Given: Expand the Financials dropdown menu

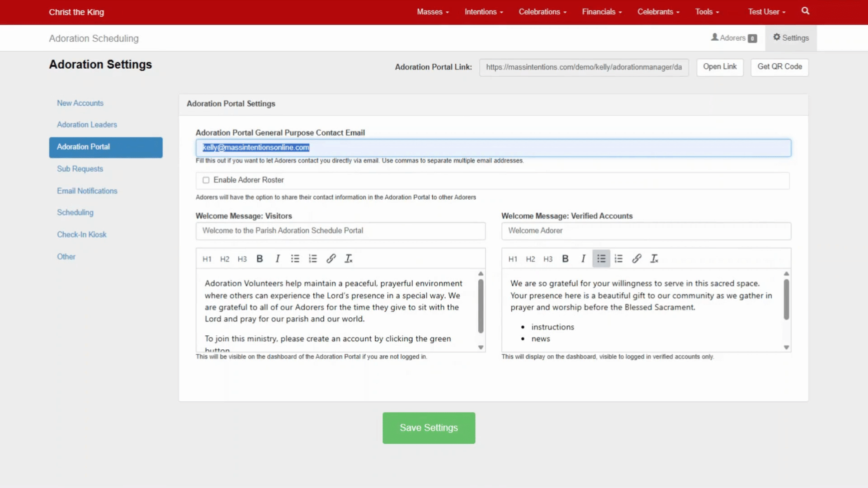Looking at the screenshot, I should pyautogui.click(x=602, y=12).
